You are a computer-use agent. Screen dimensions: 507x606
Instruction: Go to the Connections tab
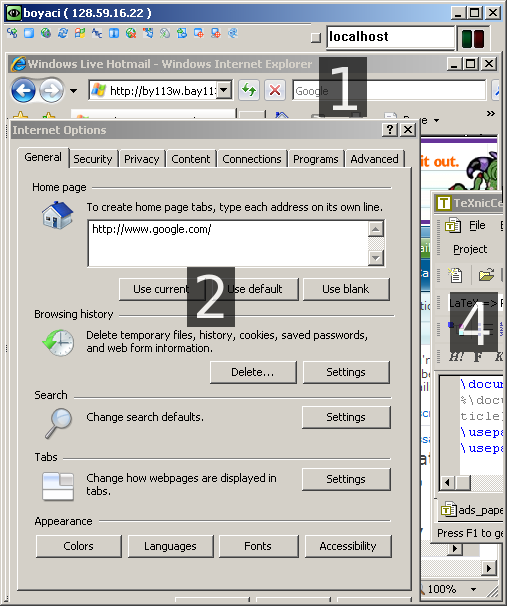coord(252,159)
